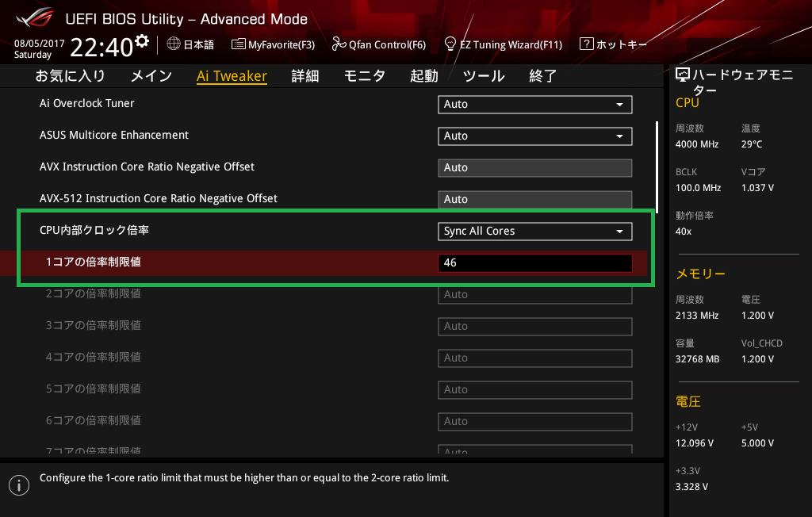812x517 pixels.
Task: Select the AVX Instruction Core Ratio Negative Offset field
Action: (x=534, y=168)
